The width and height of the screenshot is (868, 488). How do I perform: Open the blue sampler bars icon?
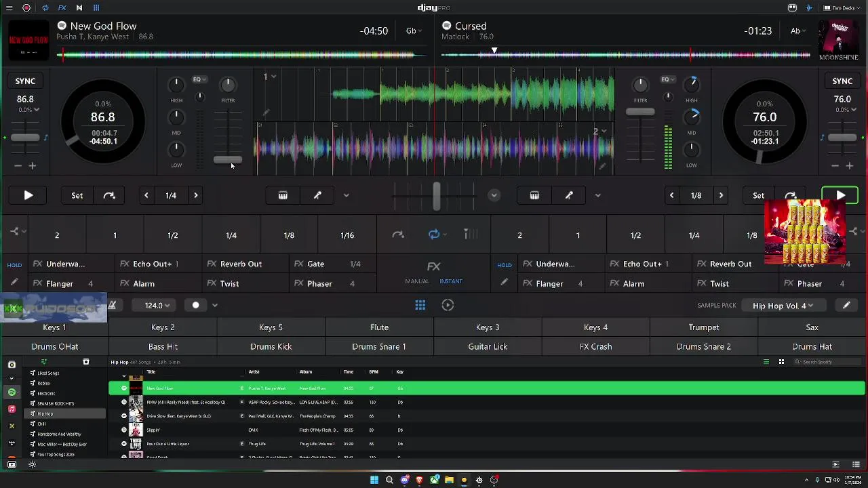(x=96, y=8)
